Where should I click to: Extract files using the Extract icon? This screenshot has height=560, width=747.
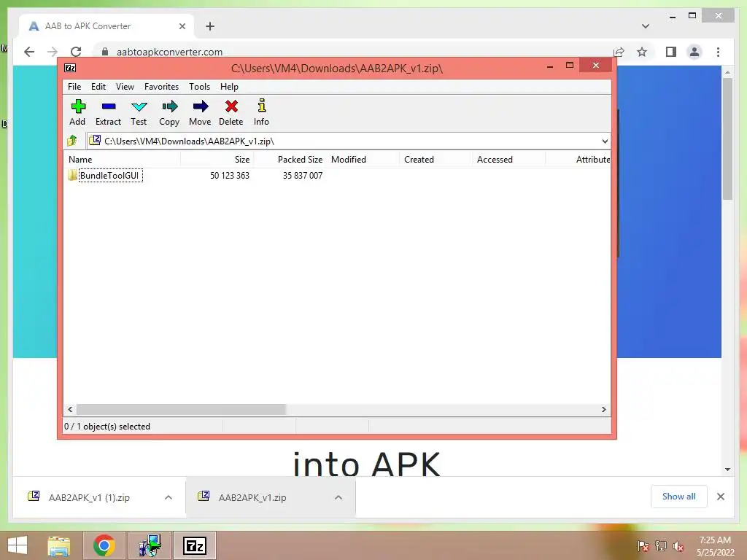coord(108,112)
